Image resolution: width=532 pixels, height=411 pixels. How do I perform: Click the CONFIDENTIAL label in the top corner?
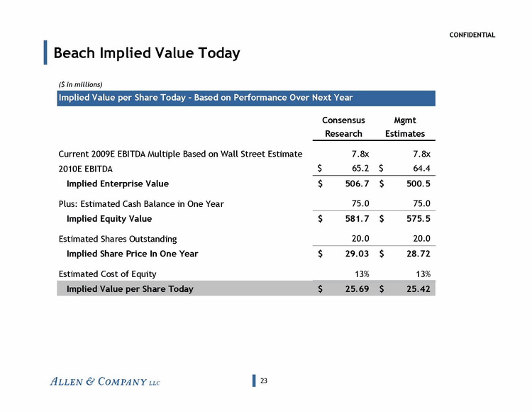click(x=472, y=35)
